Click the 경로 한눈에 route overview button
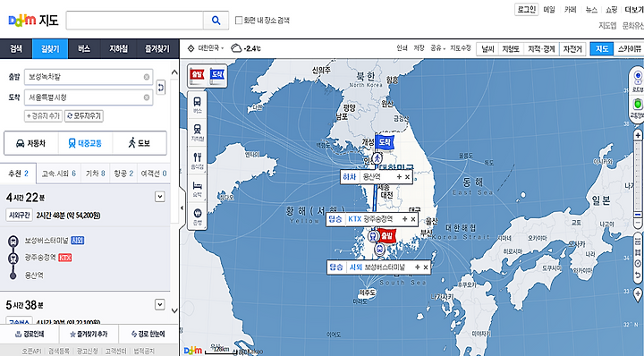The width and height of the screenshot is (644, 356). (x=148, y=334)
